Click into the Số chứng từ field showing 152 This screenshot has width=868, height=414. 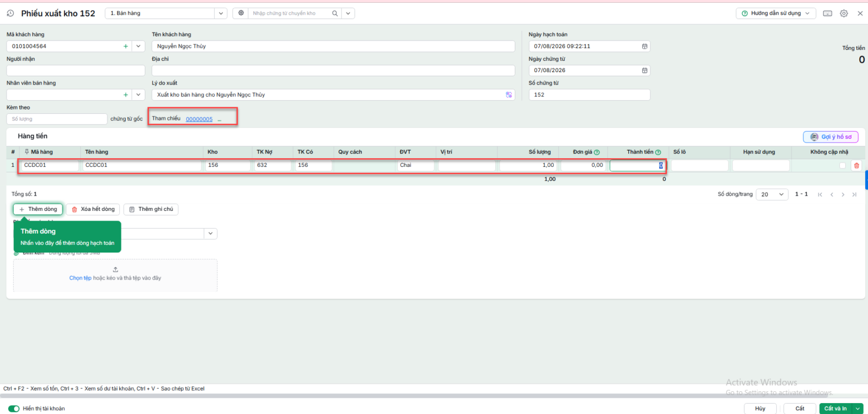click(x=589, y=95)
